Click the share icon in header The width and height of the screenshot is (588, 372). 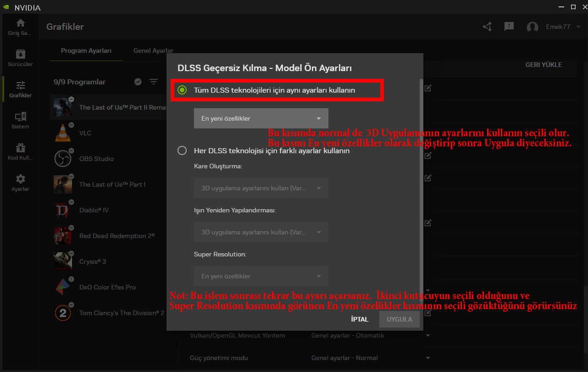point(487,27)
